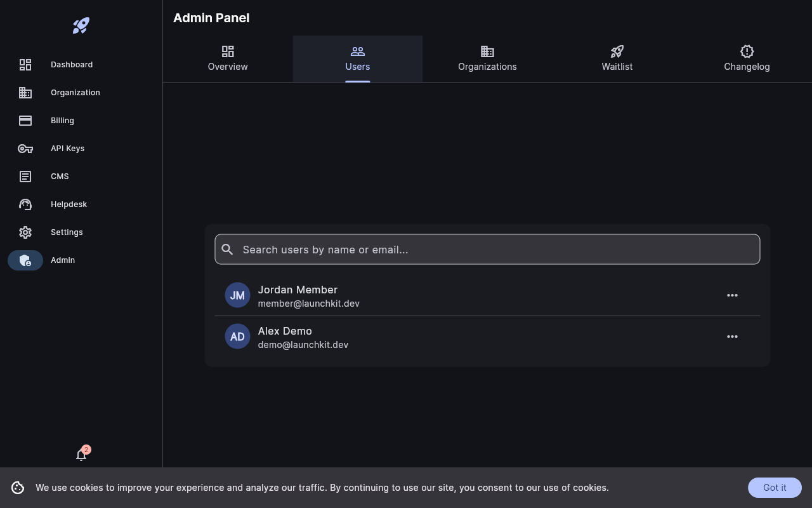The width and height of the screenshot is (812, 508).
Task: Select the Admin sidebar entry
Action: [x=63, y=260]
